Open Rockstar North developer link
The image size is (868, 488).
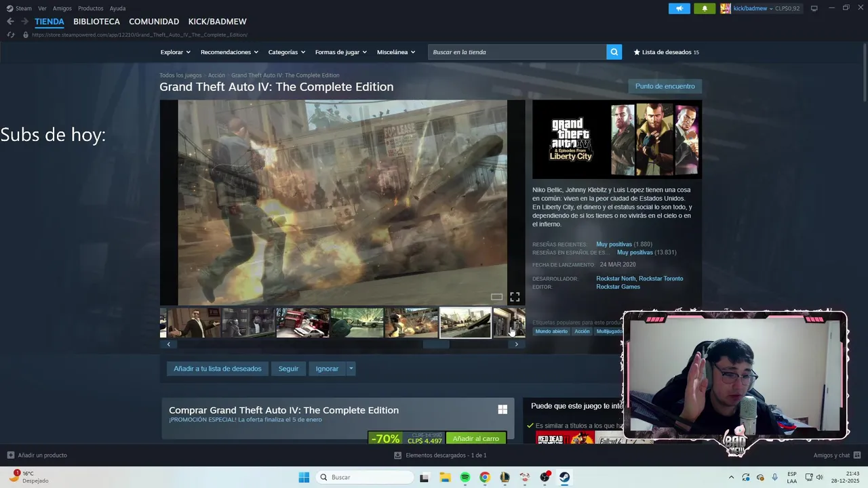[x=616, y=279]
